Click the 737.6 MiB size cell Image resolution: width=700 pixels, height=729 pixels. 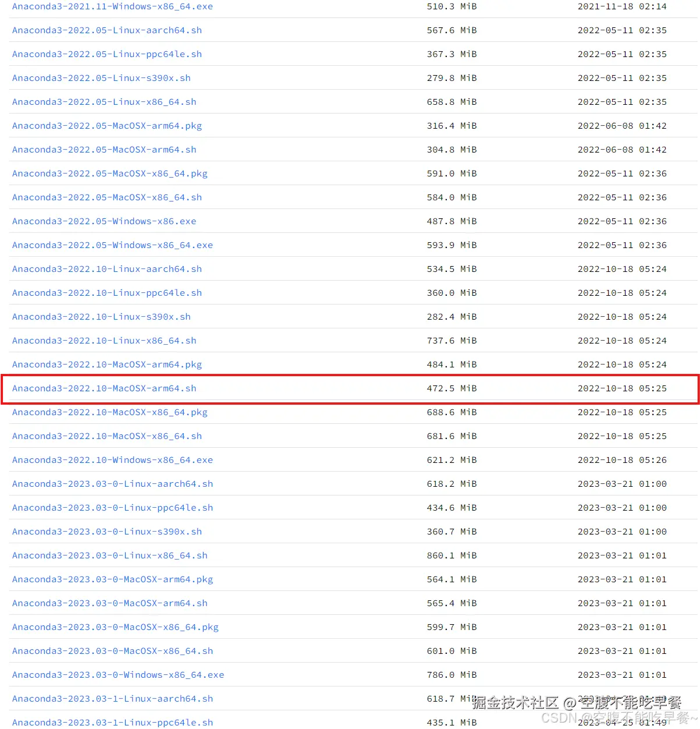click(452, 341)
